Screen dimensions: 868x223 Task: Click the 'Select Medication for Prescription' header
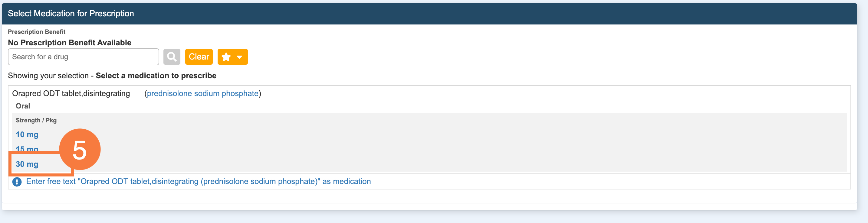tap(71, 14)
